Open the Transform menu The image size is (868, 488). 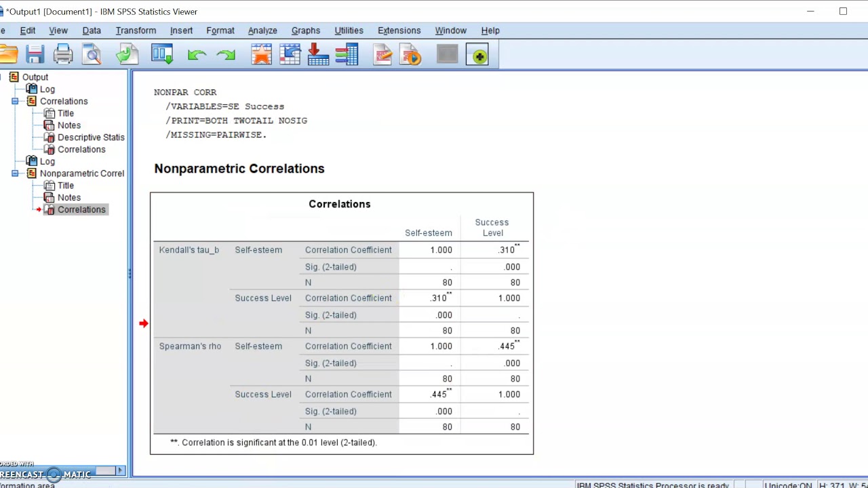tap(136, 30)
